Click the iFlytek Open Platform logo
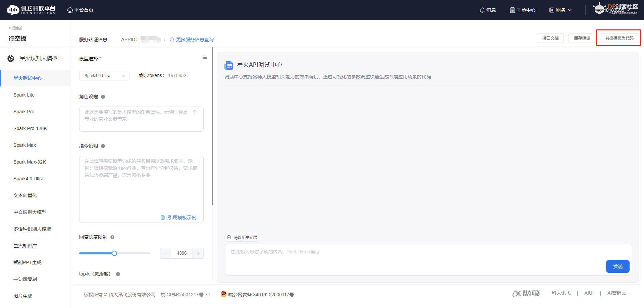The image size is (644, 308). [32, 10]
